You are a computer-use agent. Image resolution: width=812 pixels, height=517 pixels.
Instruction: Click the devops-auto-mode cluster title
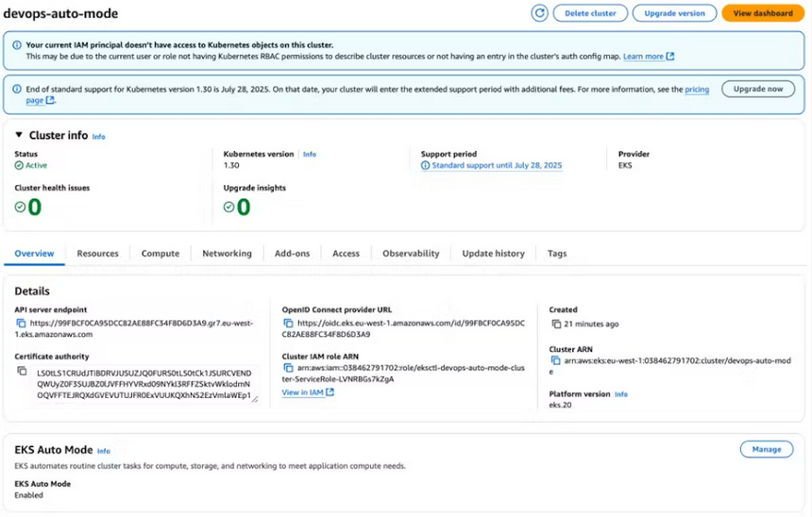60,13
